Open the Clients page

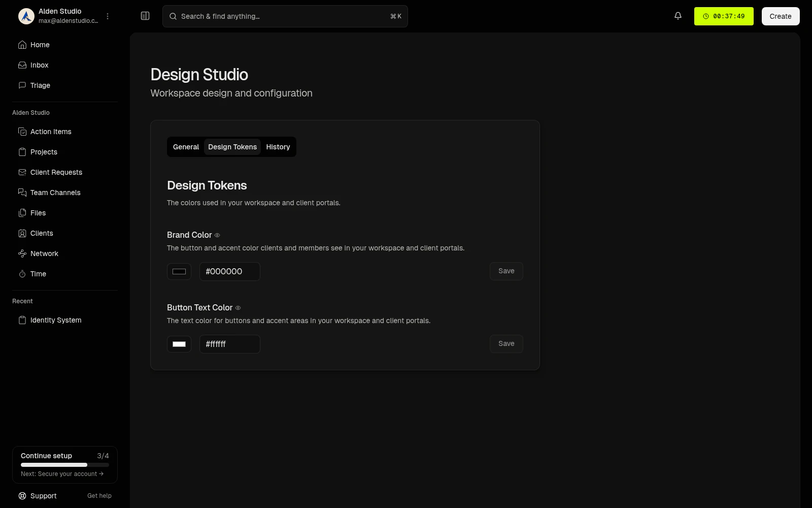click(65, 233)
